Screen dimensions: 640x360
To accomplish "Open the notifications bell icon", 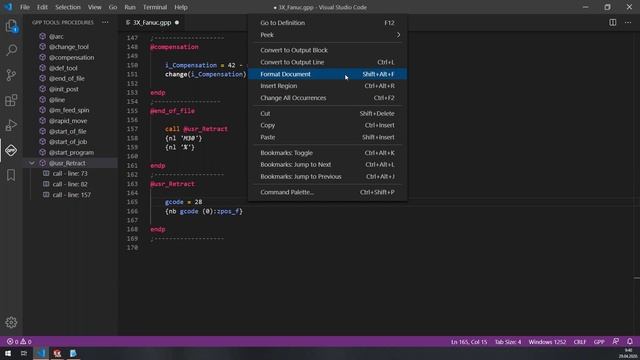I will pos(630,342).
